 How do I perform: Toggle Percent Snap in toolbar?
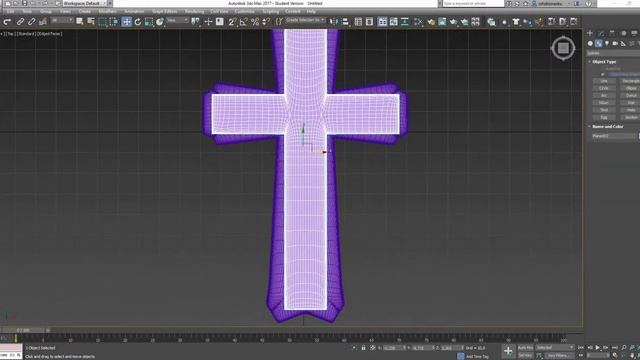(255, 22)
